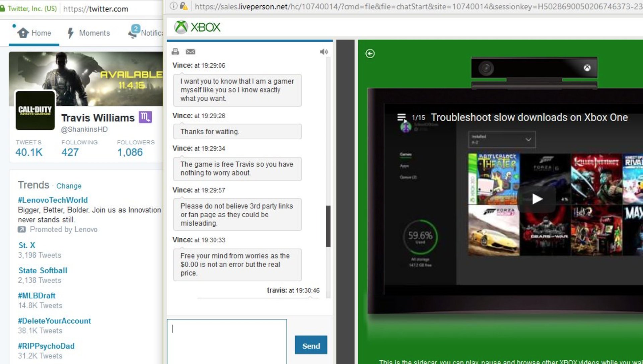
Task: Click the twitter.com URL address field
Action: click(95, 9)
